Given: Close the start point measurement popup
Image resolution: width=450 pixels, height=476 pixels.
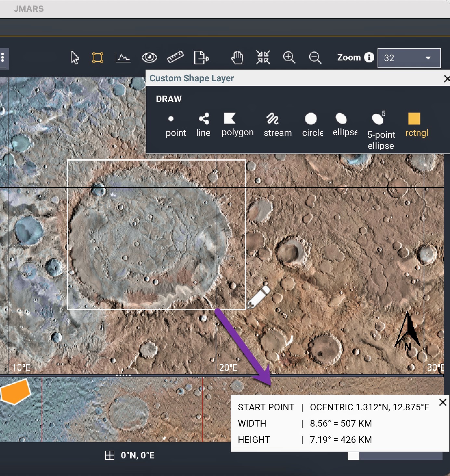Looking at the screenshot, I should tap(442, 402).
